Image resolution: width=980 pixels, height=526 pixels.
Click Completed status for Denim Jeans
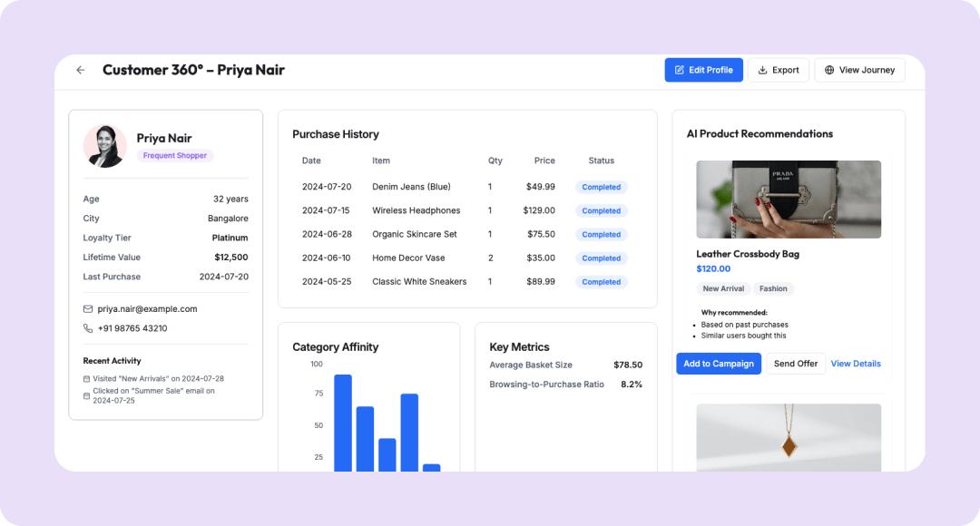(601, 187)
